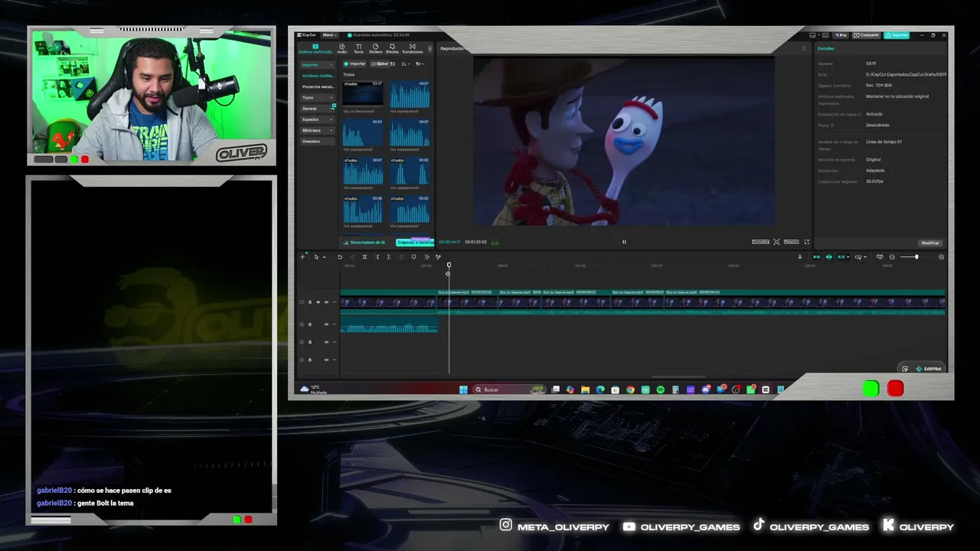The width and height of the screenshot is (980, 551).
Task: Open the Stickers tab
Action: (x=375, y=48)
